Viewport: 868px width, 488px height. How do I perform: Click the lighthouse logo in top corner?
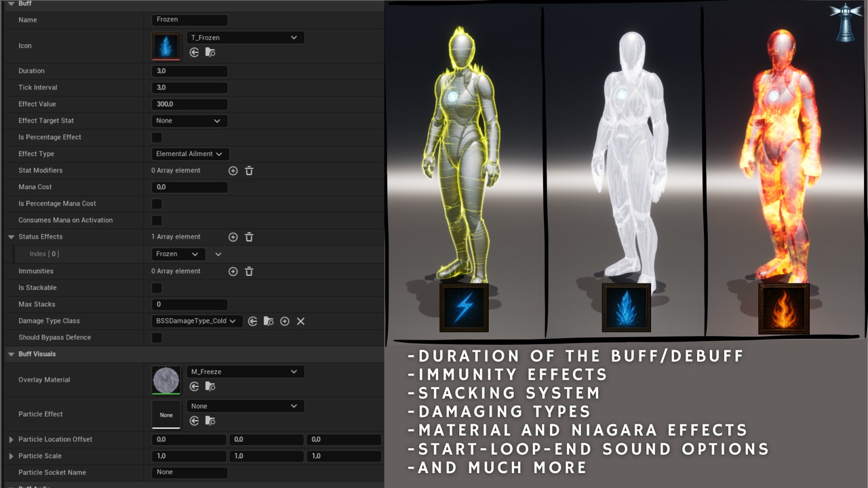pos(844,22)
